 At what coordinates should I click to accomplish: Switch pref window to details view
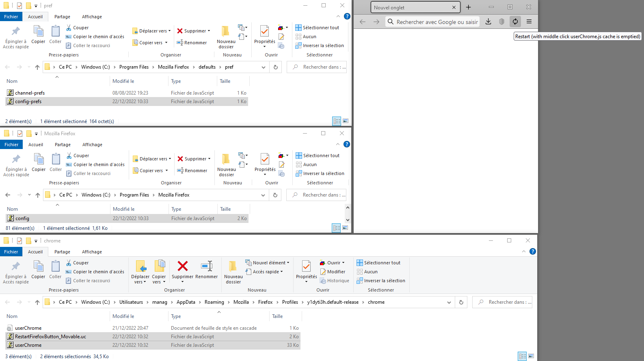click(337, 121)
